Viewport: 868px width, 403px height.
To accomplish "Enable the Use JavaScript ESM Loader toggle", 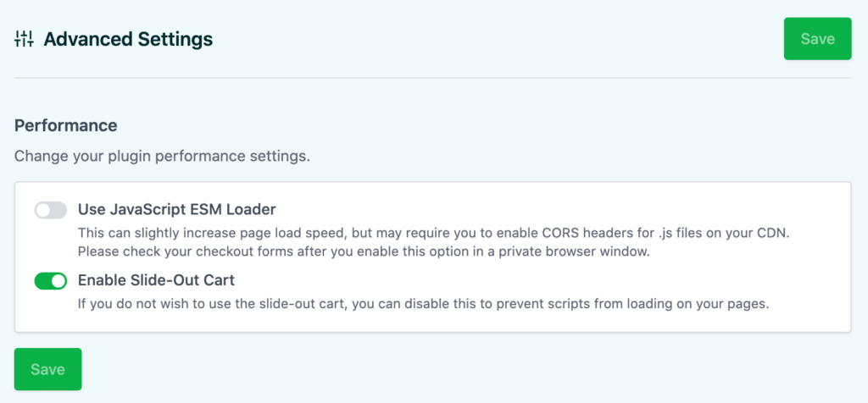I will (x=50, y=210).
